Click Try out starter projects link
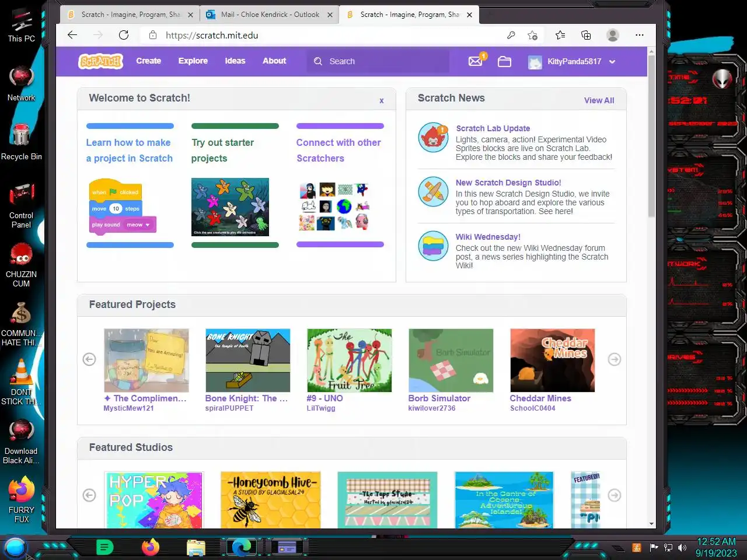 click(x=223, y=150)
